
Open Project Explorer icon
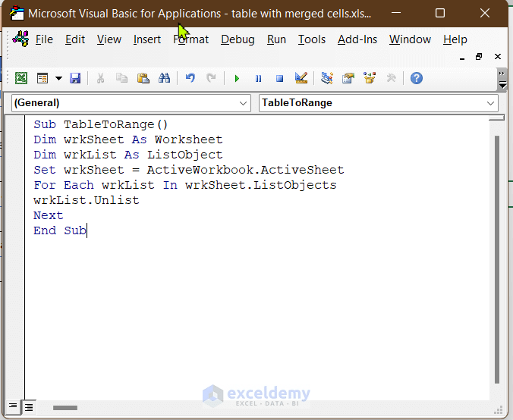(327, 78)
